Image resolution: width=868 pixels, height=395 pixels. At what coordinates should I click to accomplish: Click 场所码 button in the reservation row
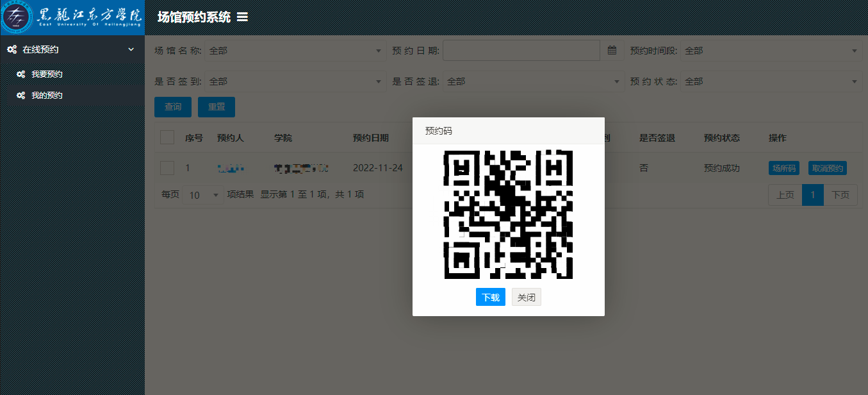pos(784,169)
